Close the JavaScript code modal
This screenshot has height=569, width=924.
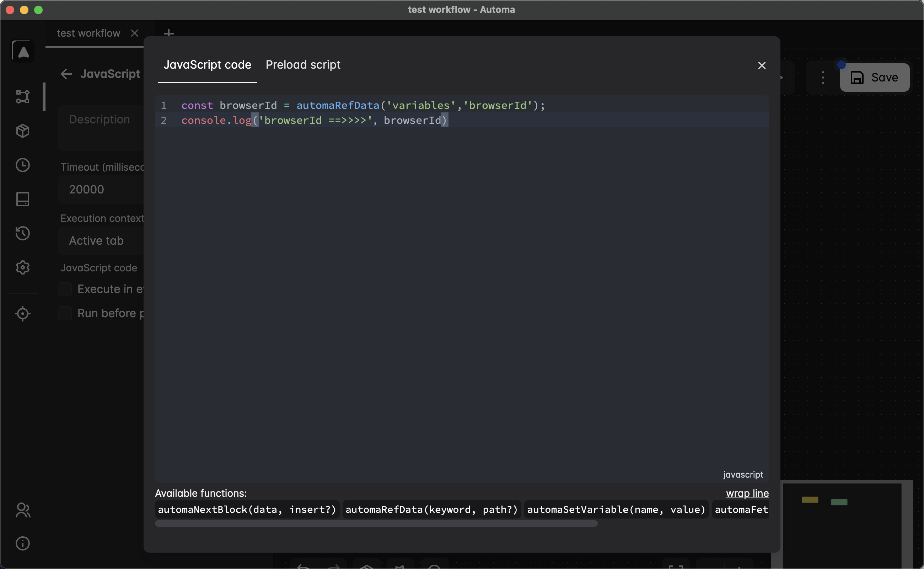tap(762, 65)
